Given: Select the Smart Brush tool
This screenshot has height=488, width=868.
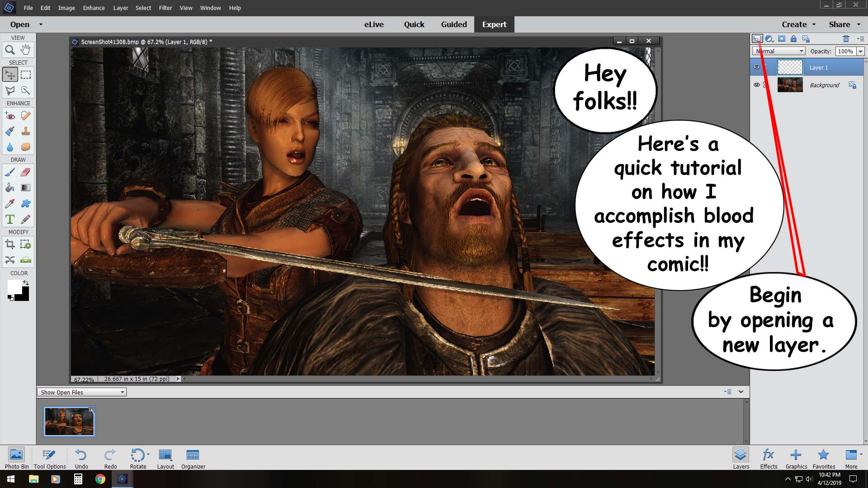Looking at the screenshot, I should click(10, 131).
